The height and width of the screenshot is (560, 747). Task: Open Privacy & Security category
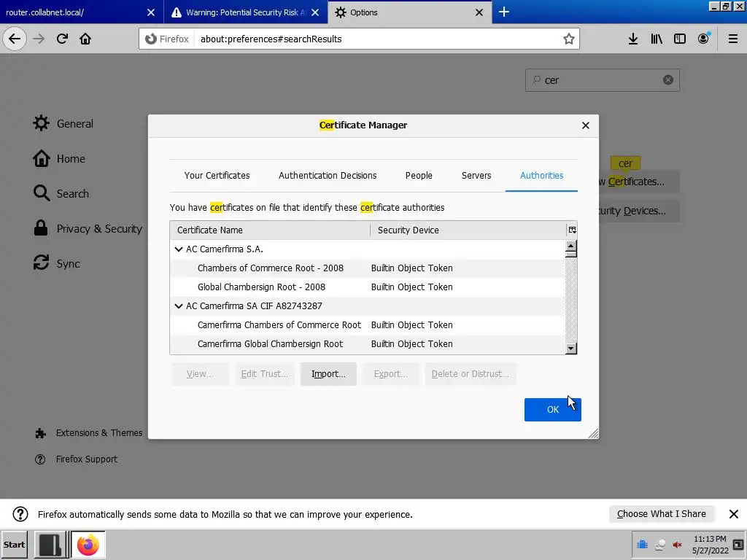[x=88, y=228]
